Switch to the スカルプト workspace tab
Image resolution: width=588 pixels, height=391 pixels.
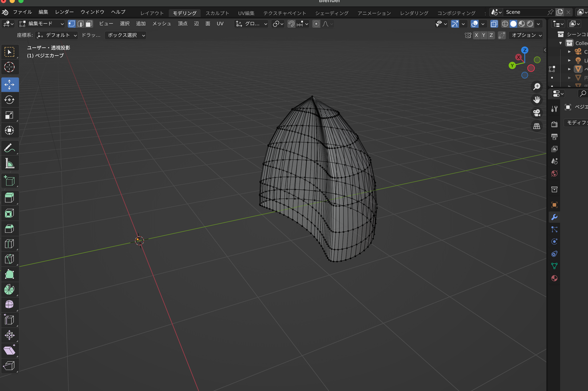point(217,13)
